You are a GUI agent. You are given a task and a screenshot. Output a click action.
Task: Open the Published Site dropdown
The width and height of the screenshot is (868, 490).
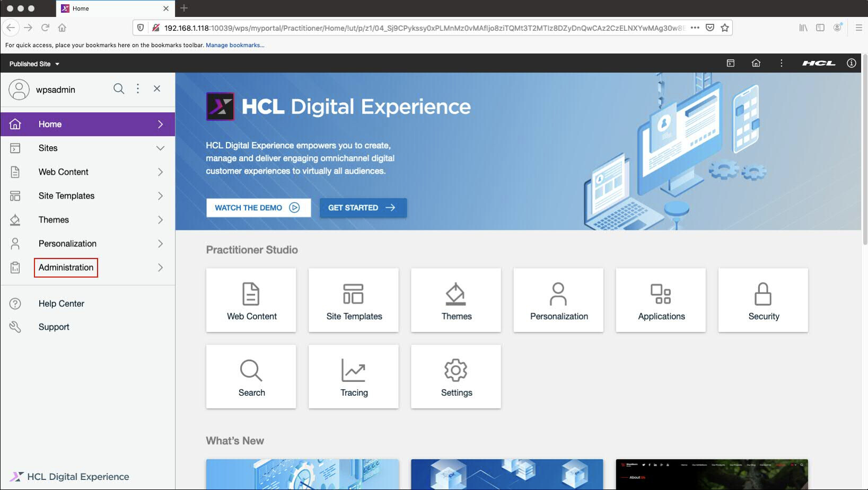click(34, 64)
